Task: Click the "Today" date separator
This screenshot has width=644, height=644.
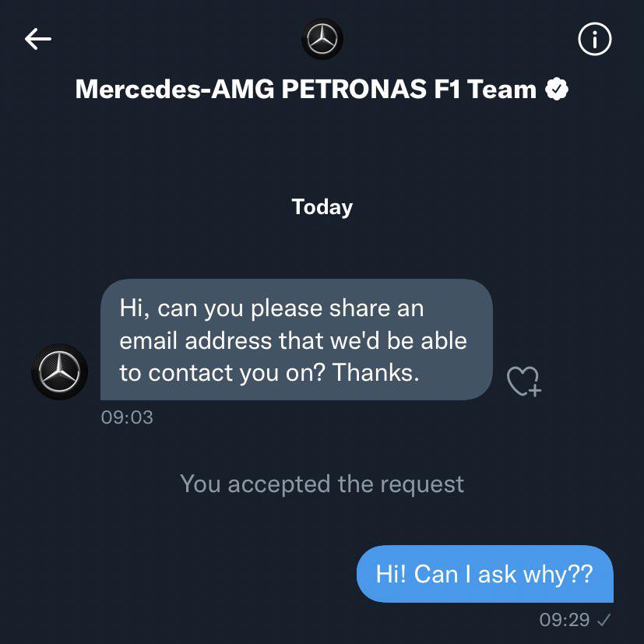Action: (322, 206)
